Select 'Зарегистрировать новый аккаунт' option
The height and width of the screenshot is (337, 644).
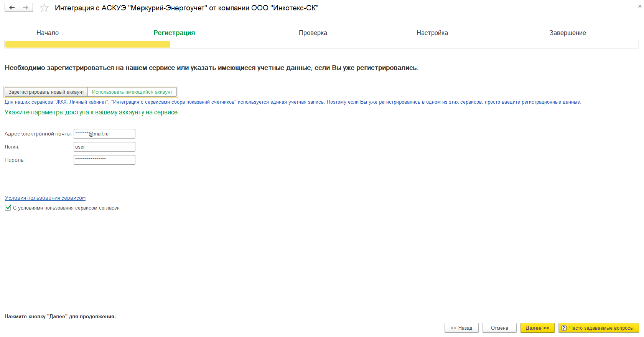coord(46,92)
